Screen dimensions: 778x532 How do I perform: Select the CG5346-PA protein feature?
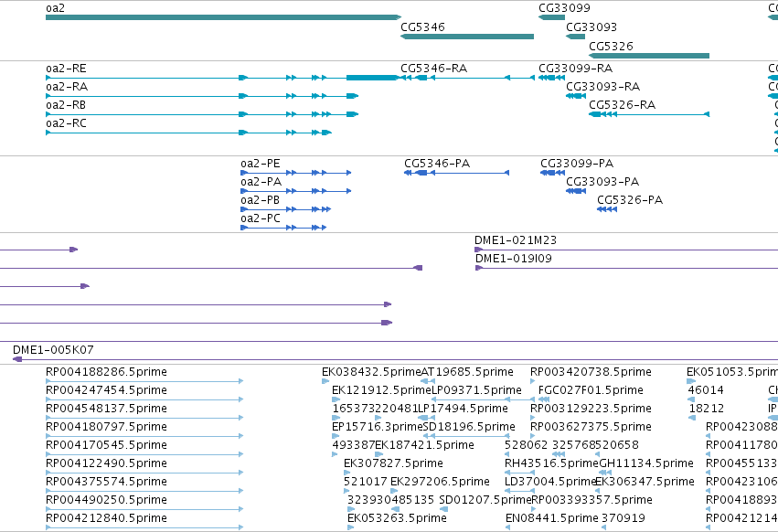pos(456,173)
